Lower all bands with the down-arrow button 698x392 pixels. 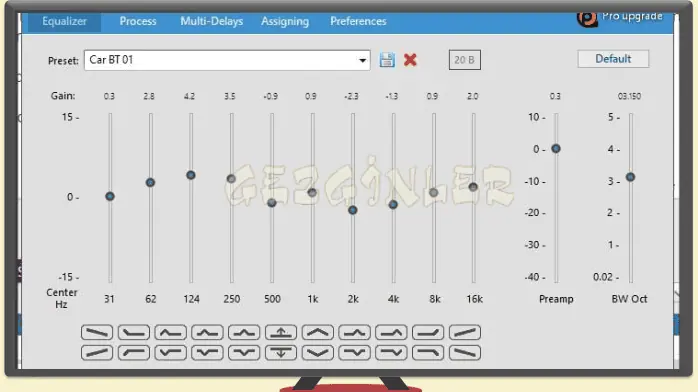click(x=281, y=353)
